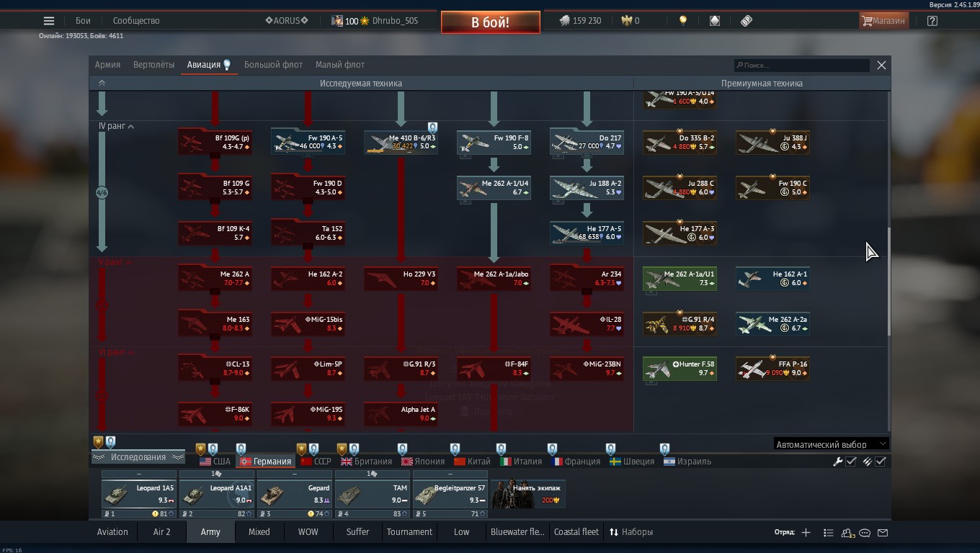Select the Aviation preset tab
Image resolution: width=980 pixels, height=553 pixels.
(112, 532)
